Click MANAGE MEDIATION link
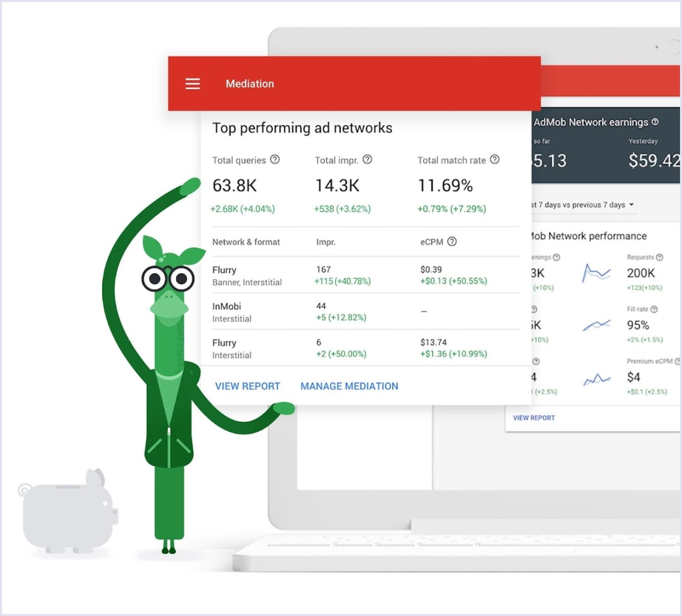 (x=349, y=386)
